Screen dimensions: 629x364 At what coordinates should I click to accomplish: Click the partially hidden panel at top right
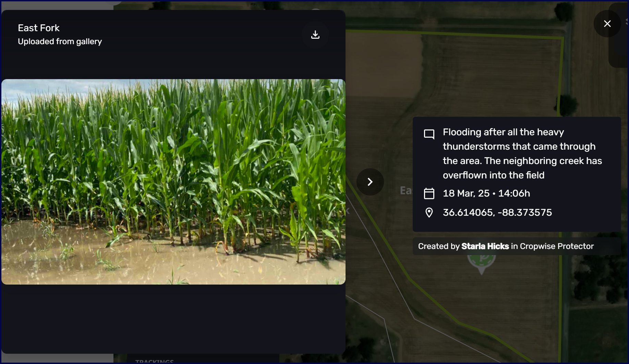619,35
